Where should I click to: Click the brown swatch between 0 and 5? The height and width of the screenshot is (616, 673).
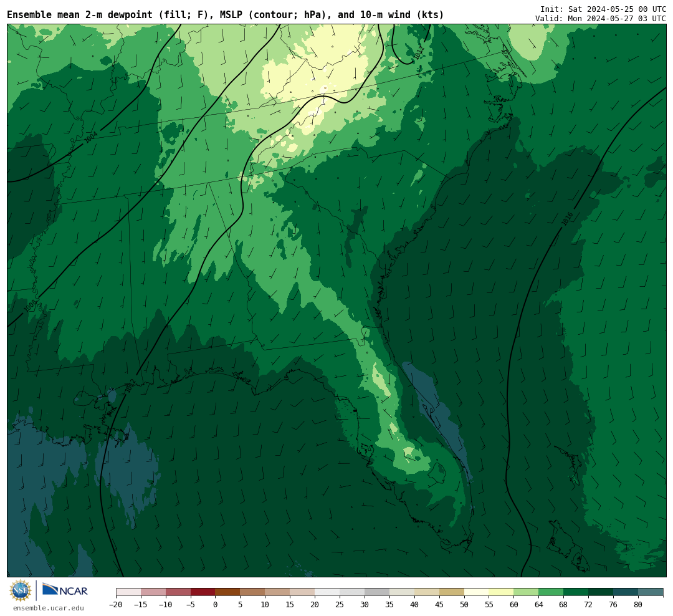pyautogui.click(x=228, y=592)
